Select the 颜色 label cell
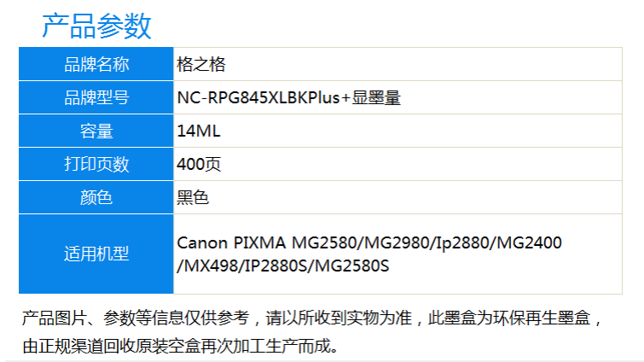Screen dimensions: 644x362 (96, 197)
